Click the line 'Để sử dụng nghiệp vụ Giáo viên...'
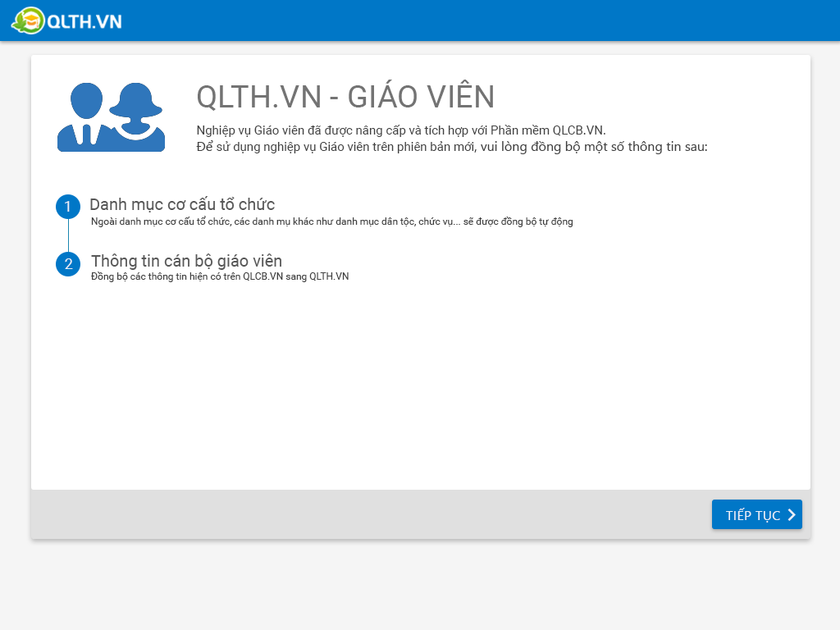 point(452,147)
